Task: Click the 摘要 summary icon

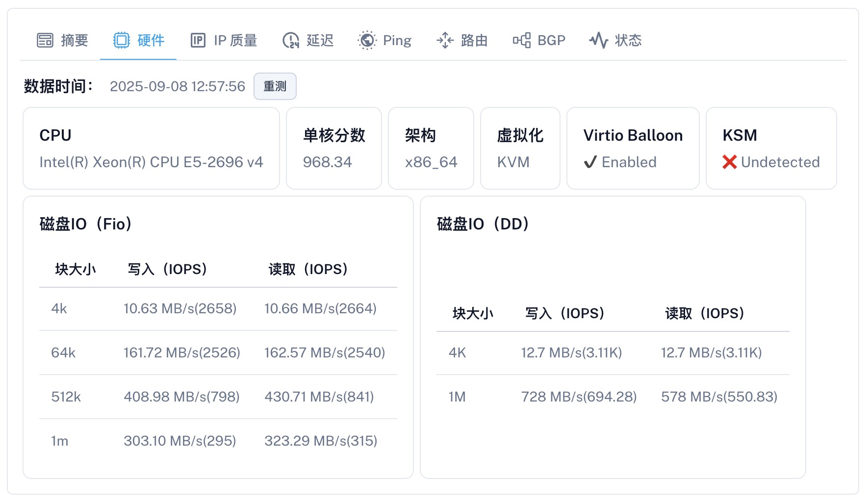Action: (44, 40)
